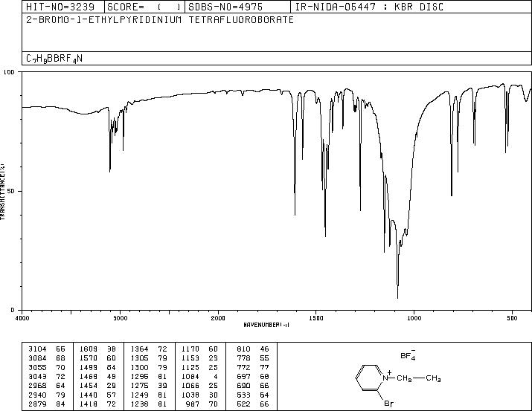The image size is (532, 411).
Task: Click the 1440 wavenumber entry
Action: pos(89,395)
